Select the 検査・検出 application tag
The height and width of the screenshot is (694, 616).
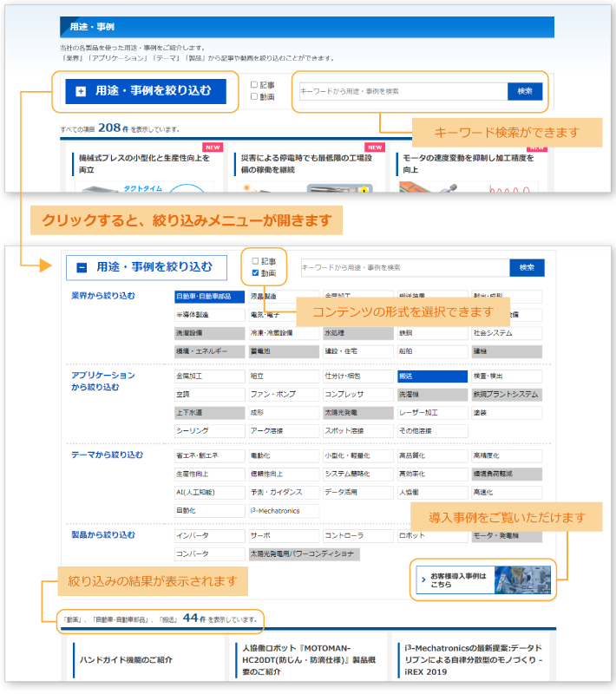click(507, 376)
